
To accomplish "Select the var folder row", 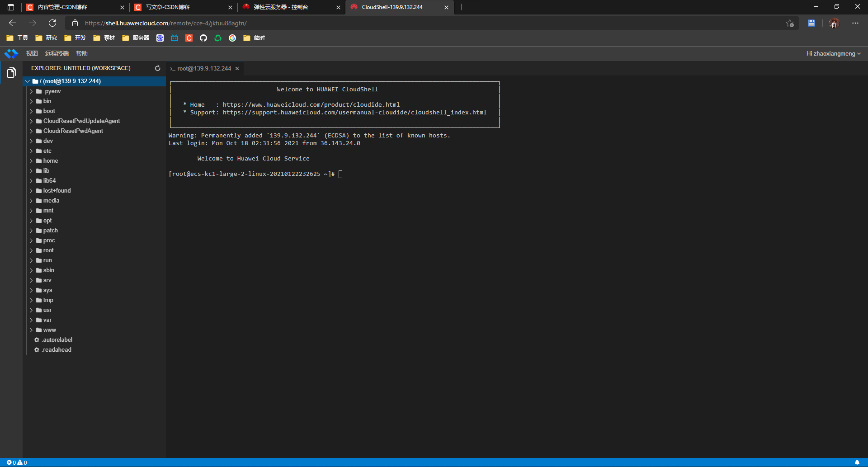I will point(94,320).
